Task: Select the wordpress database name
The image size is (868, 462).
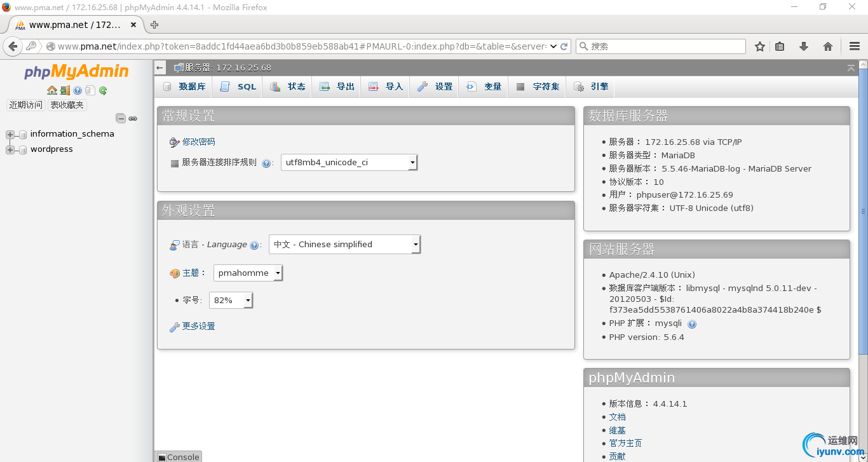Action: click(x=51, y=149)
